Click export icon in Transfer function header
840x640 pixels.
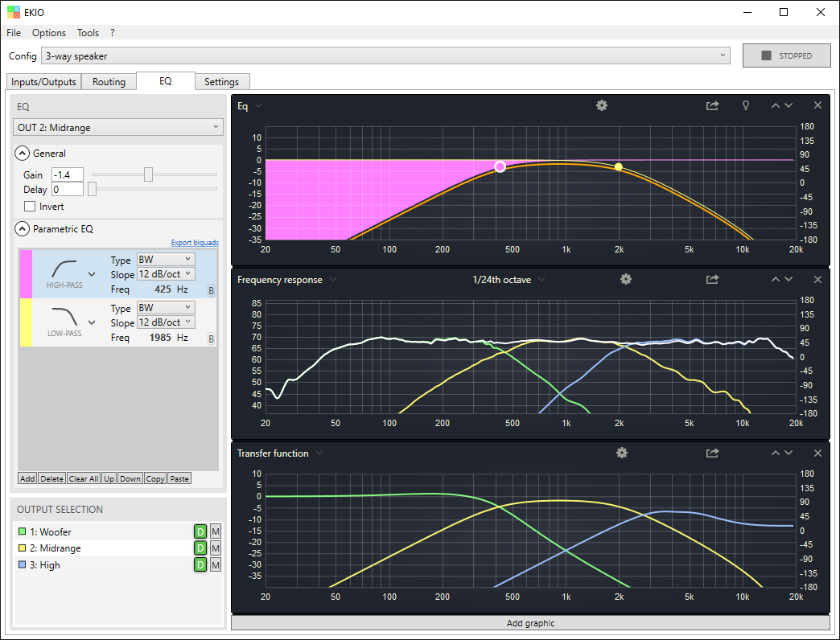coord(712,453)
